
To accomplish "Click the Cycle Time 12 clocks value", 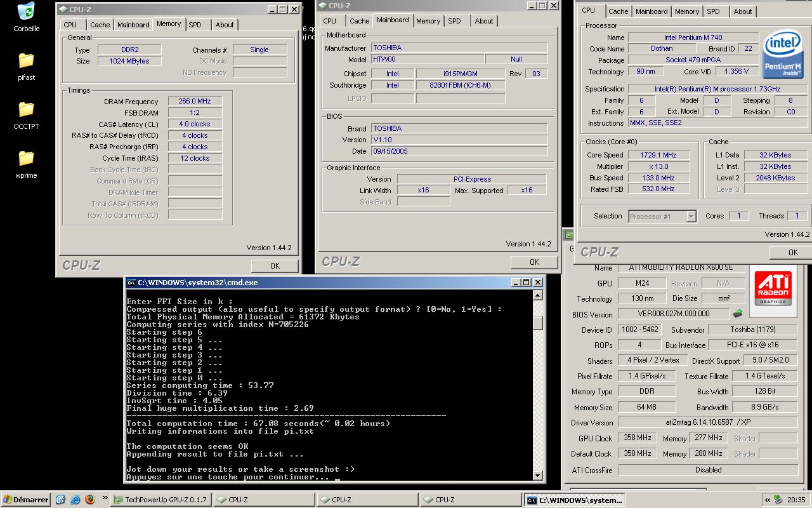I will pyautogui.click(x=195, y=158).
